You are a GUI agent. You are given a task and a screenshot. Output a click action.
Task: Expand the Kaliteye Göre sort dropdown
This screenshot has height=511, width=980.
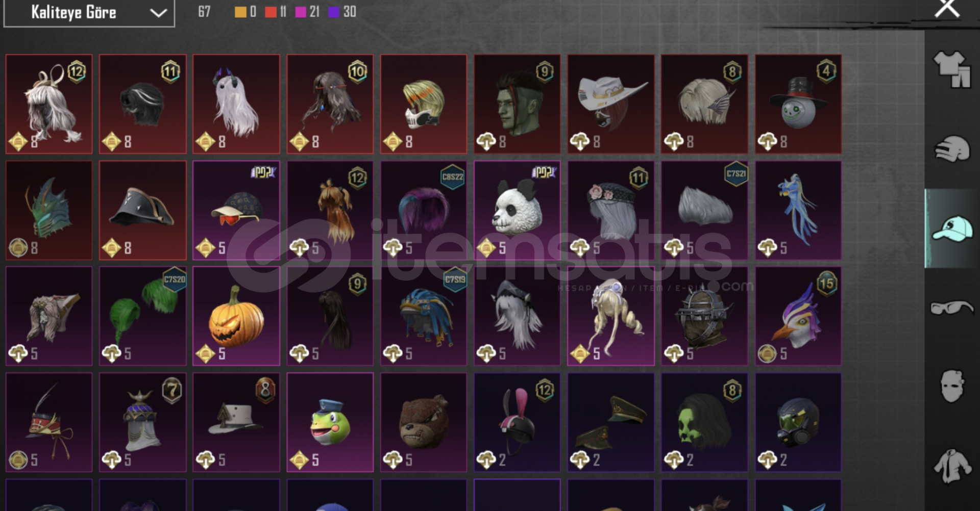click(89, 12)
